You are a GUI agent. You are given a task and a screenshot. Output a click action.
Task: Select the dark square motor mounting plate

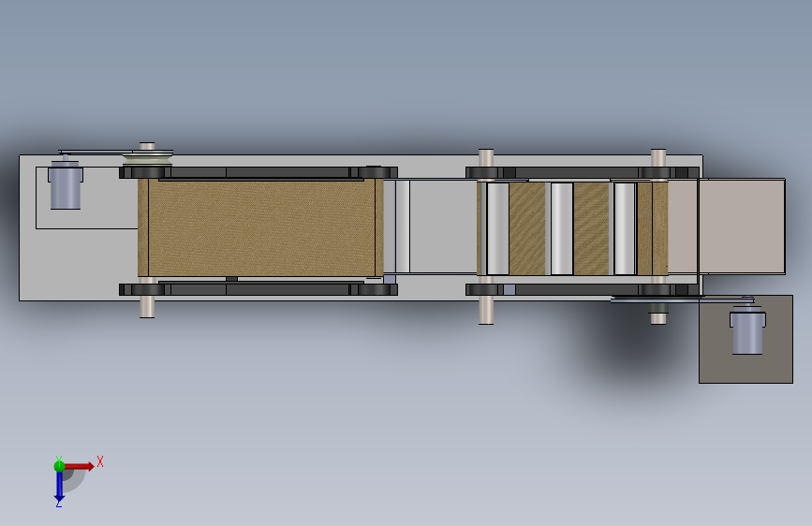(x=746, y=339)
